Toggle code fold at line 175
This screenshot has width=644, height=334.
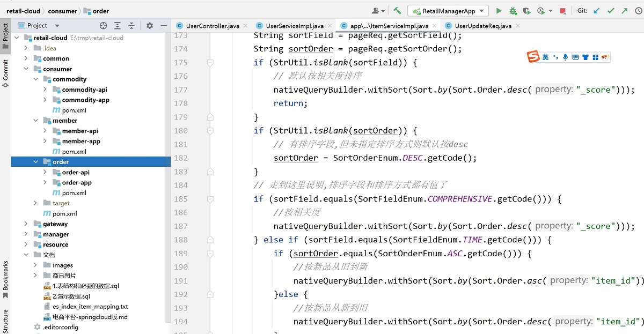210,63
